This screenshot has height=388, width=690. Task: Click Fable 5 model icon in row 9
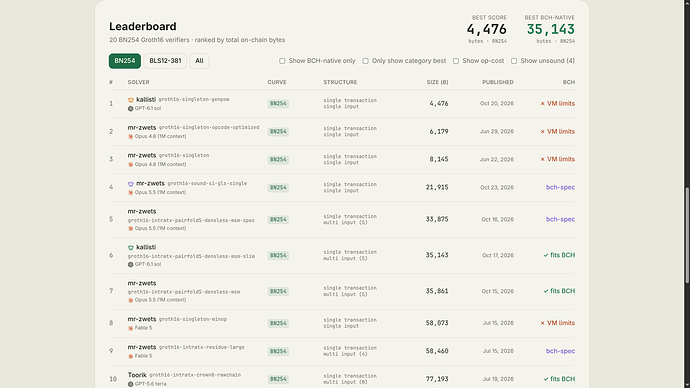(x=130, y=356)
